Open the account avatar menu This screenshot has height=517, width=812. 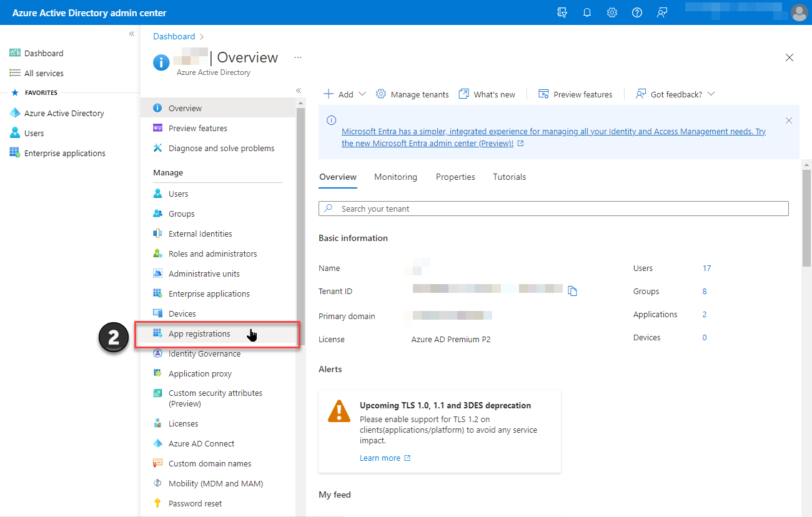point(799,12)
